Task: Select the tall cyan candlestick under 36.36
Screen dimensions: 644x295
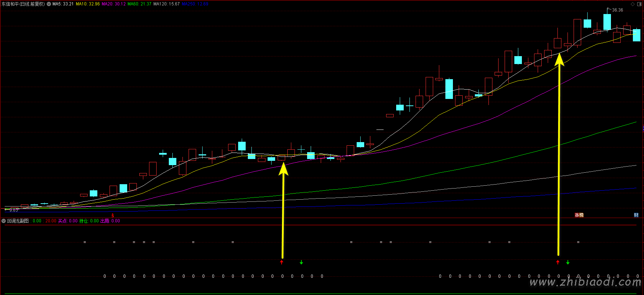Action: click(x=607, y=22)
